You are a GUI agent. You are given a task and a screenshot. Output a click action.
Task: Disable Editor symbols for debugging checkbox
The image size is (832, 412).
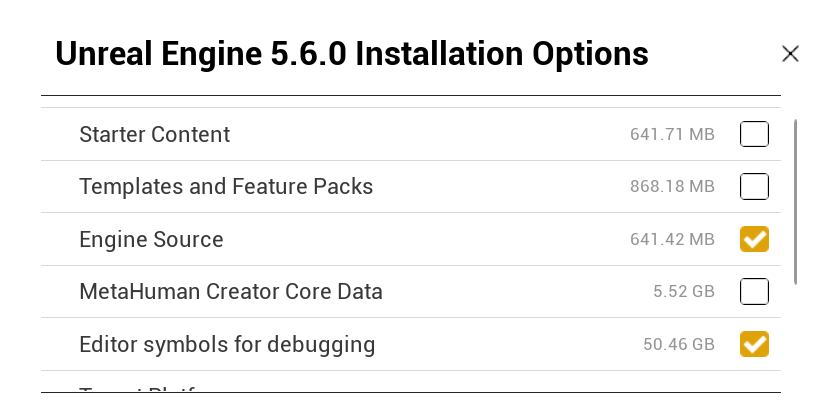tap(754, 345)
